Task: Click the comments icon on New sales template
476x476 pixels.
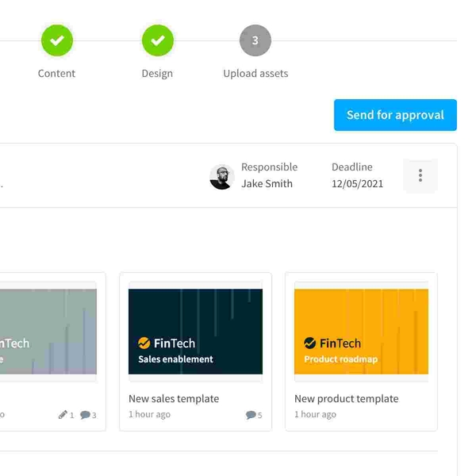Action: (x=251, y=415)
